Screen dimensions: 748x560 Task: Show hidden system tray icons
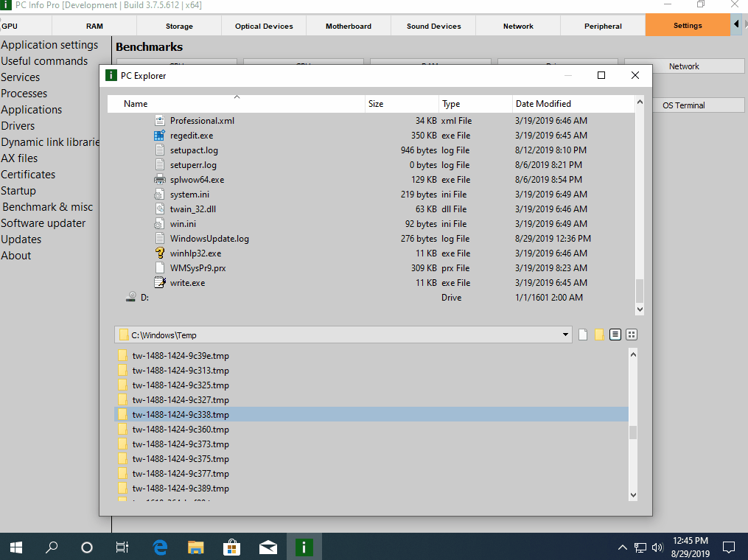pos(623,547)
